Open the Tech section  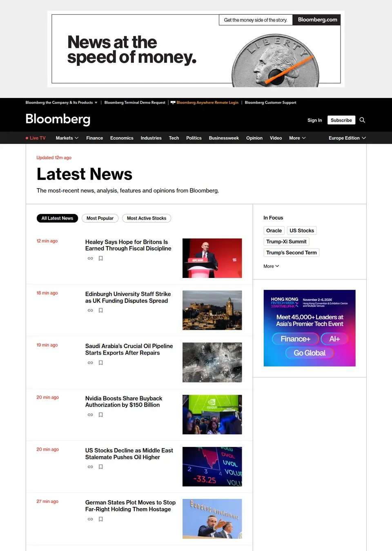174,138
